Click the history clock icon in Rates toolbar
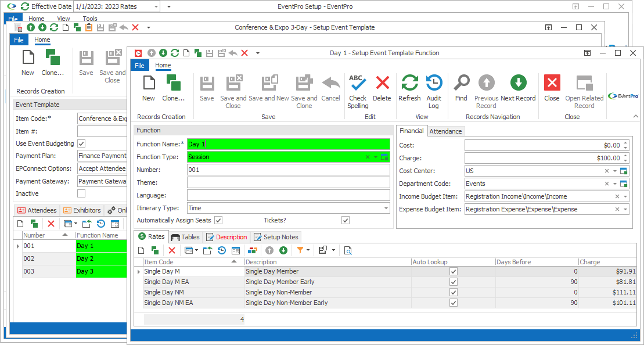Screen dimensions: 644x345 click(222, 250)
